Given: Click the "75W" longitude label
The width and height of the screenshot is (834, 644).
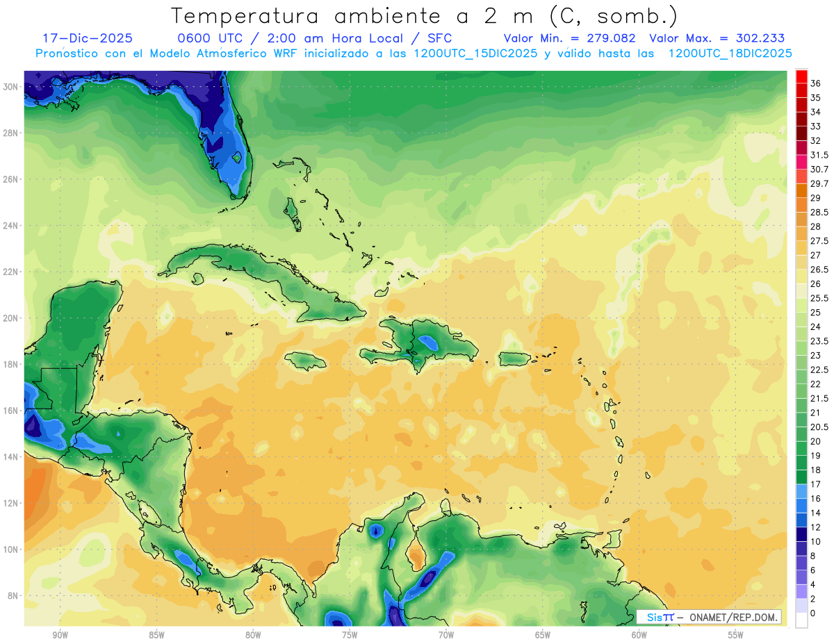Looking at the screenshot, I should point(350,636).
